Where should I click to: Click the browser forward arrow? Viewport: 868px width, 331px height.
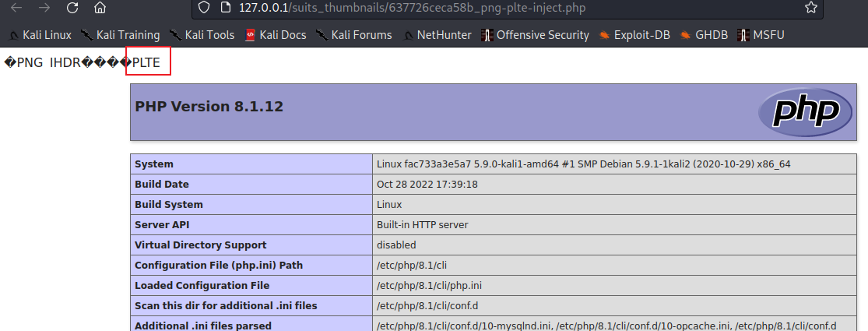(44, 8)
